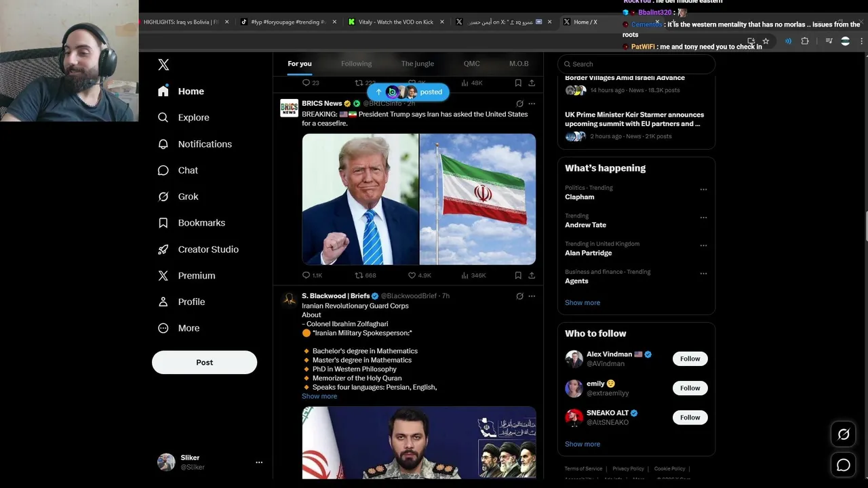Click the page vertical scrollbar
Image resolution: width=868 pixels, height=488 pixels.
click(x=865, y=226)
